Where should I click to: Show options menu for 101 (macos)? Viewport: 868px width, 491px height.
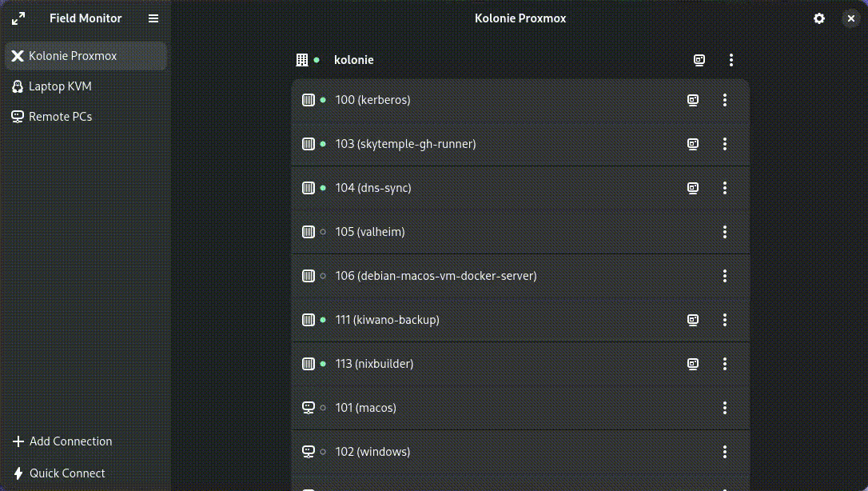tap(725, 408)
